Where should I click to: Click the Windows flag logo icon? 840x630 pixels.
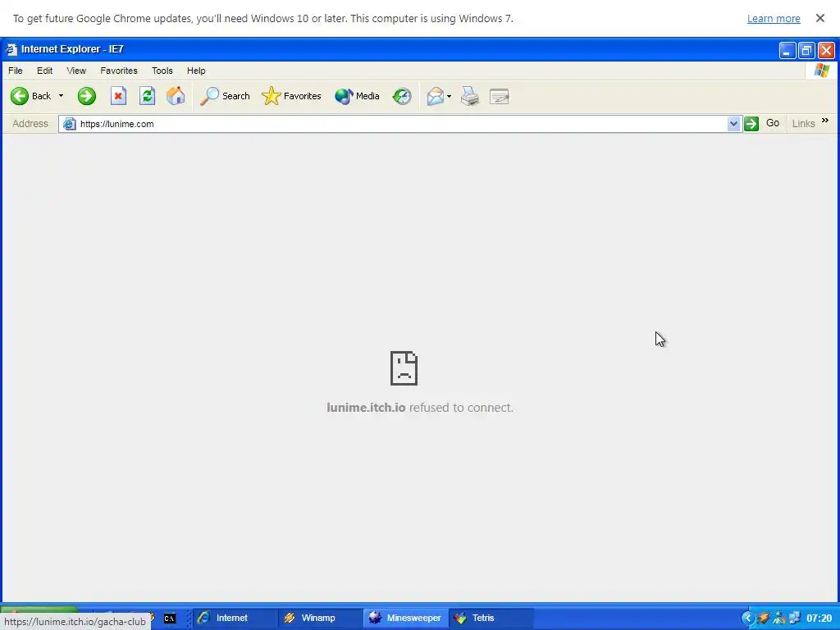[x=822, y=71]
